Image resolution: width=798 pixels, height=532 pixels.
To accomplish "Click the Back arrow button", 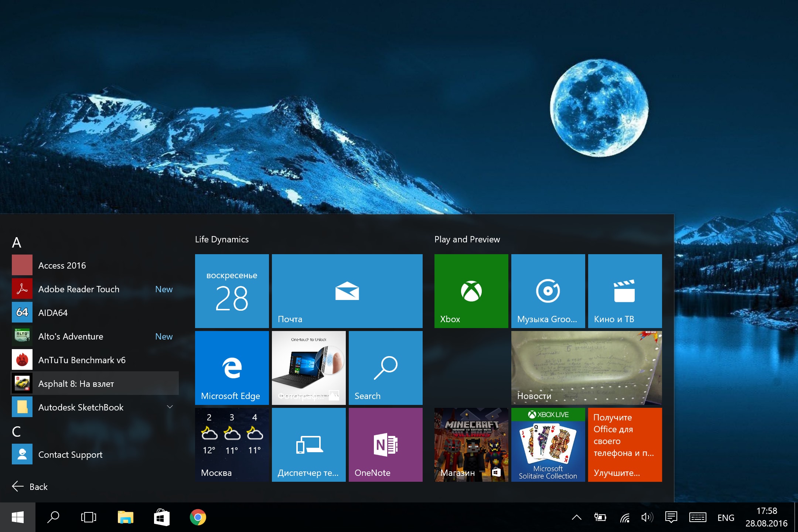I will [x=30, y=487].
